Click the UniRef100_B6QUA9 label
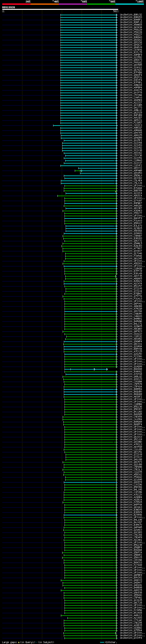 [x=131, y=394]
